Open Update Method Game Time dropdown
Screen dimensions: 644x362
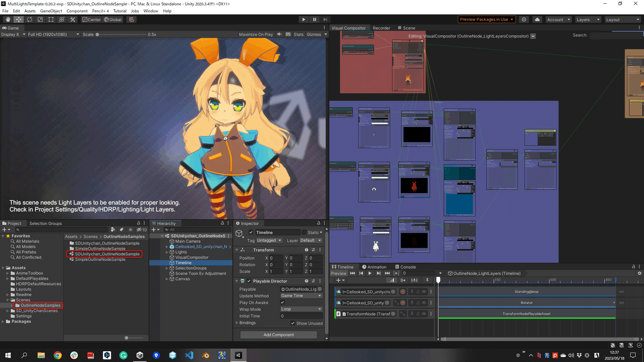pyautogui.click(x=301, y=295)
